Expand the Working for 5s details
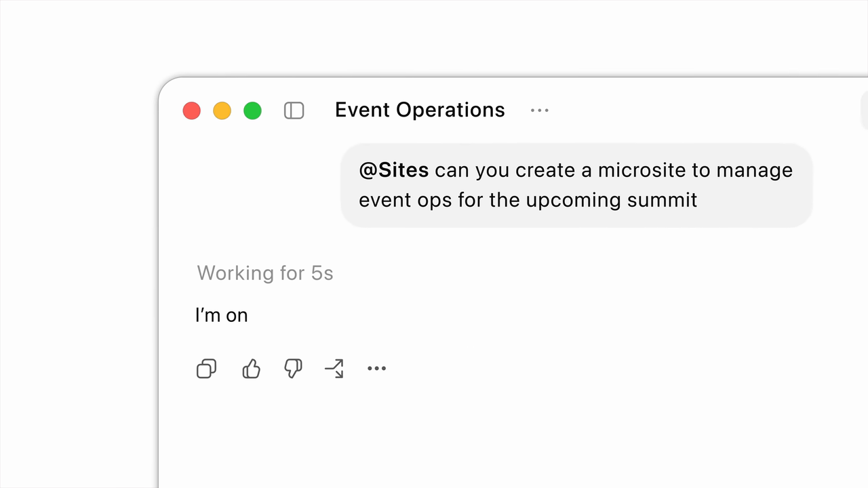 [265, 273]
